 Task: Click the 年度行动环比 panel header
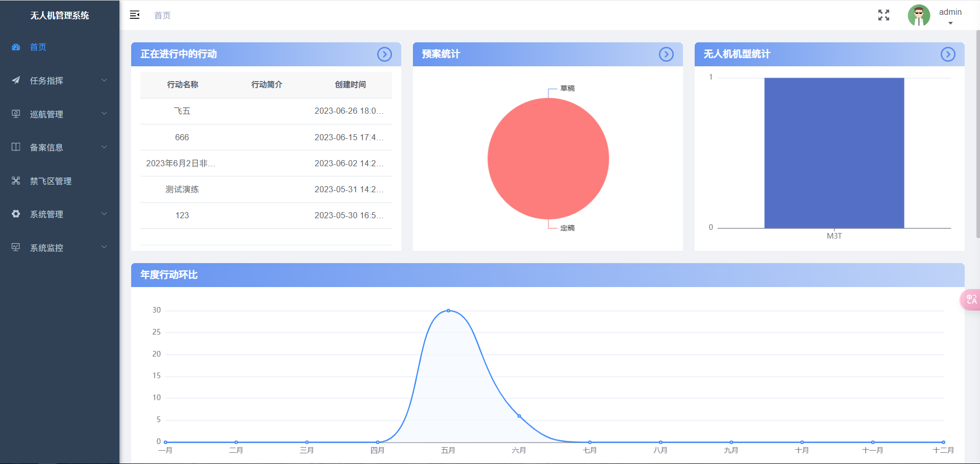[x=548, y=275]
